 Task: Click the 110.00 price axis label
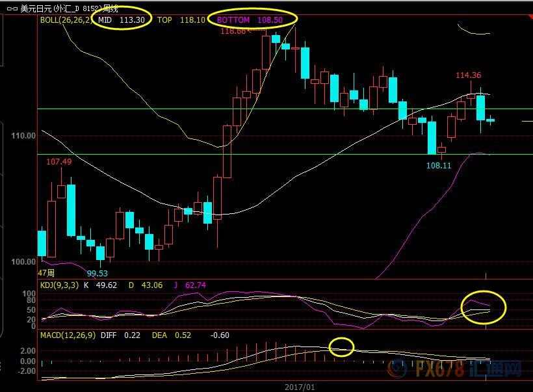coord(23,136)
